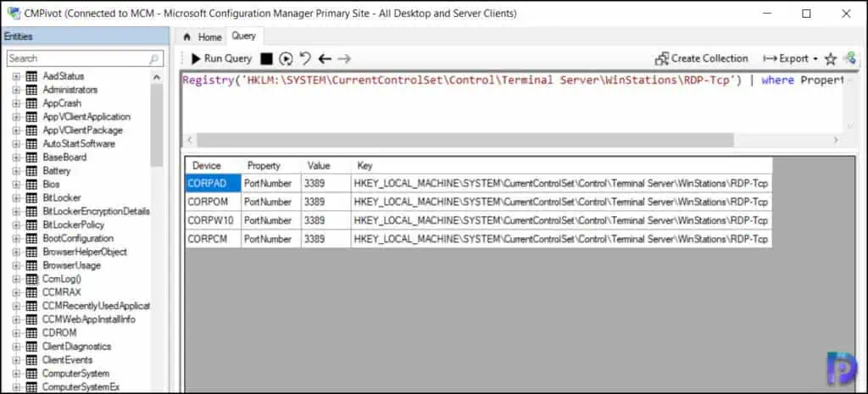Click the registry key in CORPCM row

[561, 239]
